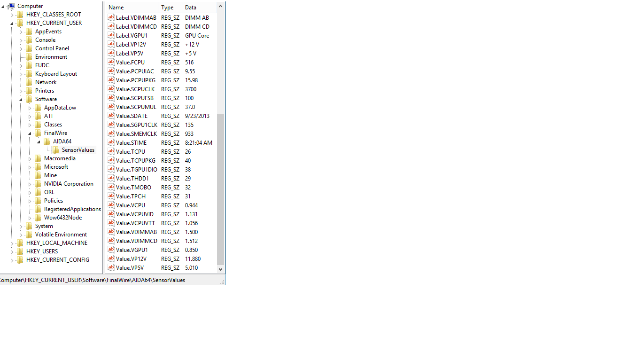644x361 pixels.
Task: Expand the HKEY_CLASSES_ROOT node
Action: click(12, 15)
